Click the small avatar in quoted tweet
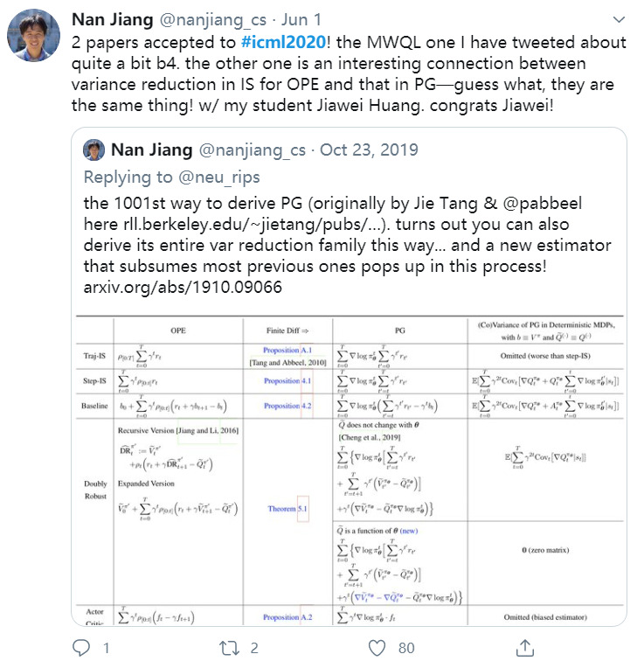 [x=93, y=150]
